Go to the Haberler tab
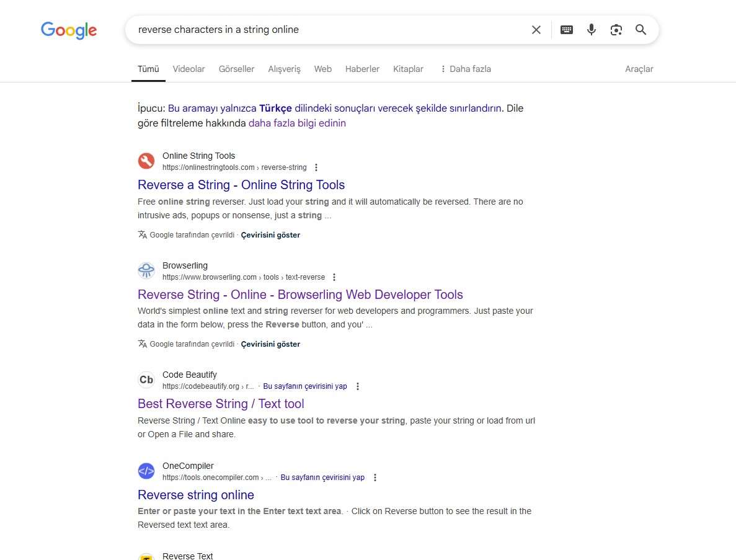736x560 pixels. point(362,69)
